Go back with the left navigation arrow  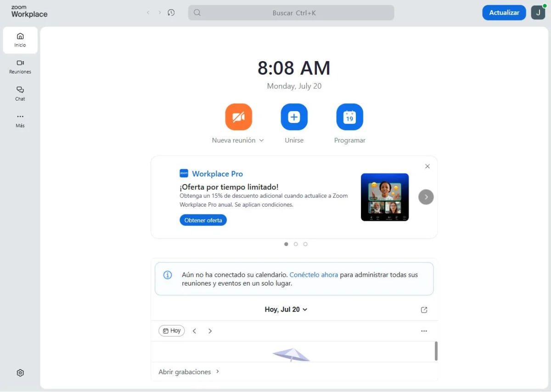[148, 13]
